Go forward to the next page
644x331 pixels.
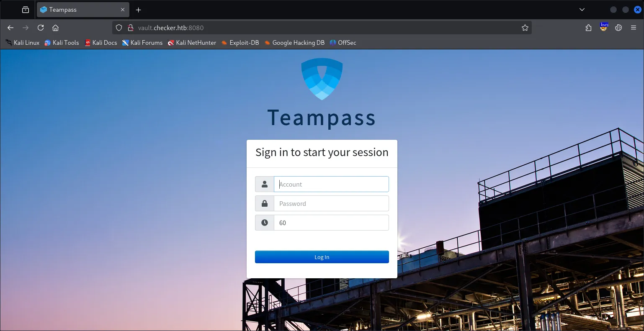26,28
